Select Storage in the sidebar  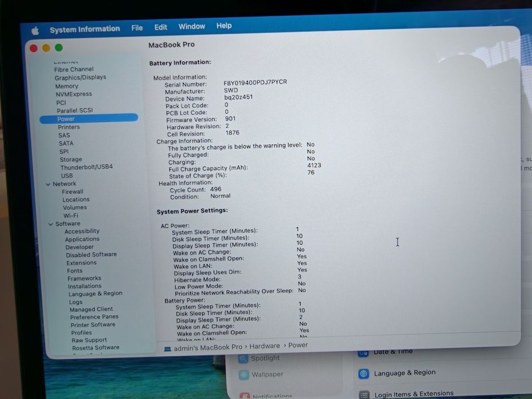pyautogui.click(x=71, y=159)
